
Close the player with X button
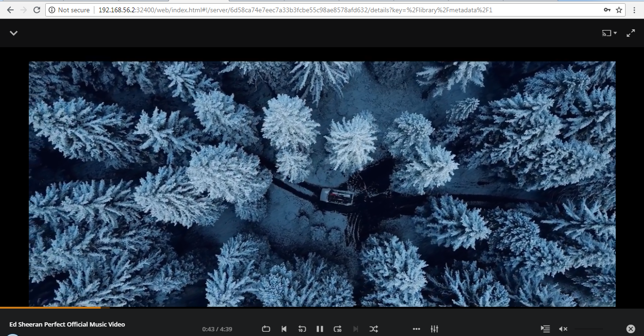[x=631, y=329]
